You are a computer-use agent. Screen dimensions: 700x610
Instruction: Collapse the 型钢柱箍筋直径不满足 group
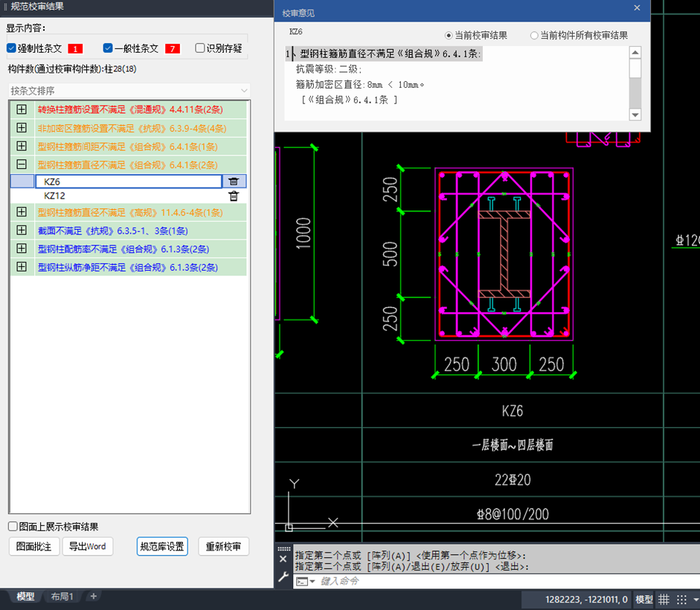coord(22,164)
